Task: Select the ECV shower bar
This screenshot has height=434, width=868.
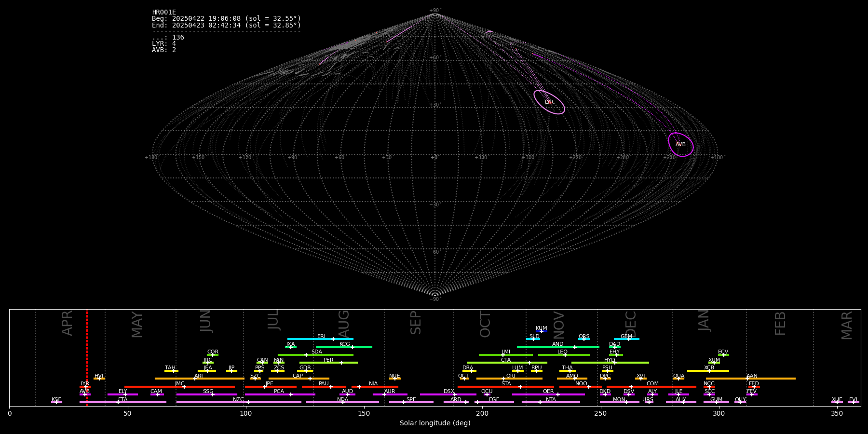Action: click(723, 355)
